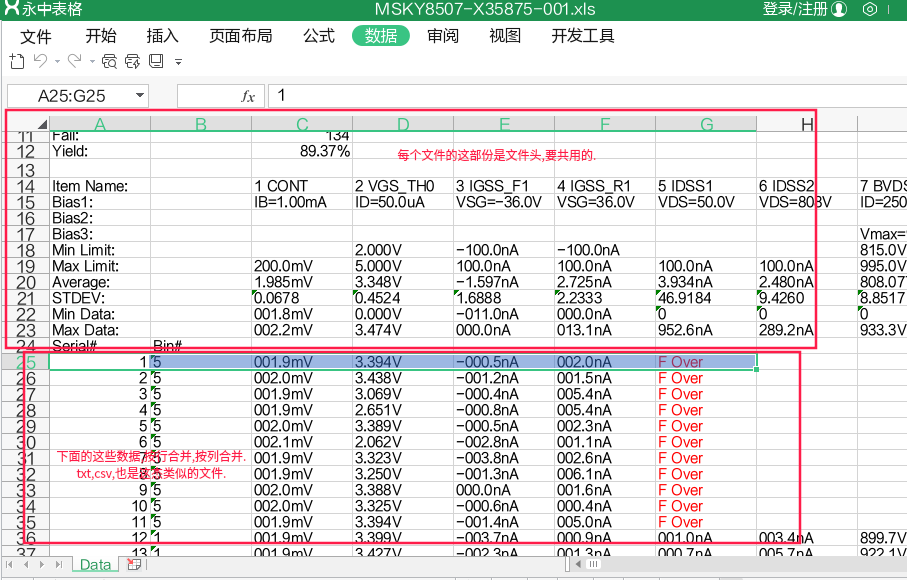Click the 'STDEV:' label cell
This screenshot has width=907, height=580.
pyautogui.click(x=100, y=298)
